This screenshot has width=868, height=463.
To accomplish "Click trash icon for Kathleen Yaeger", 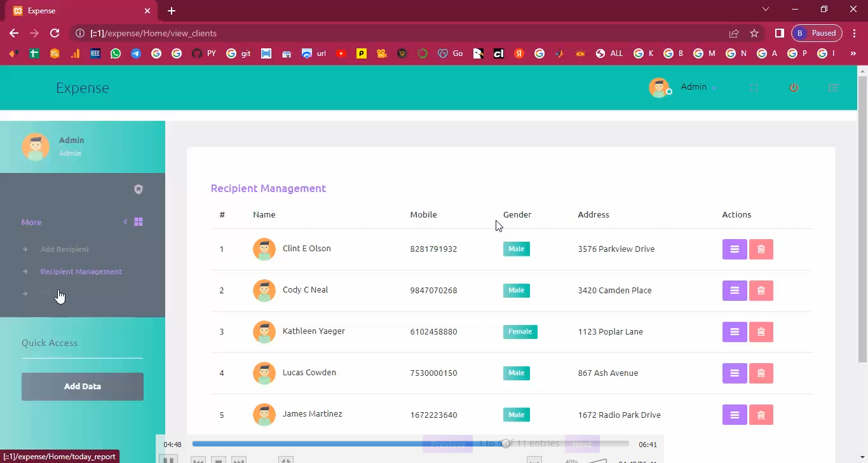I will [x=761, y=332].
